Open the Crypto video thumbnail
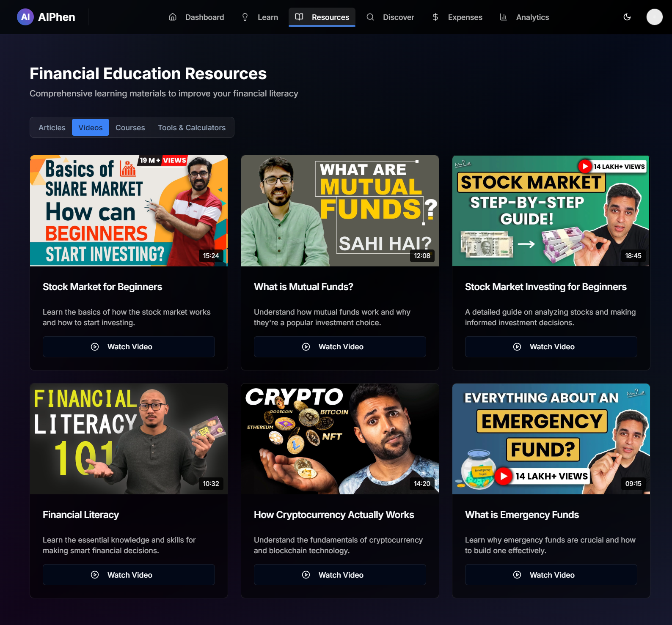This screenshot has width=672, height=625. pyautogui.click(x=340, y=439)
